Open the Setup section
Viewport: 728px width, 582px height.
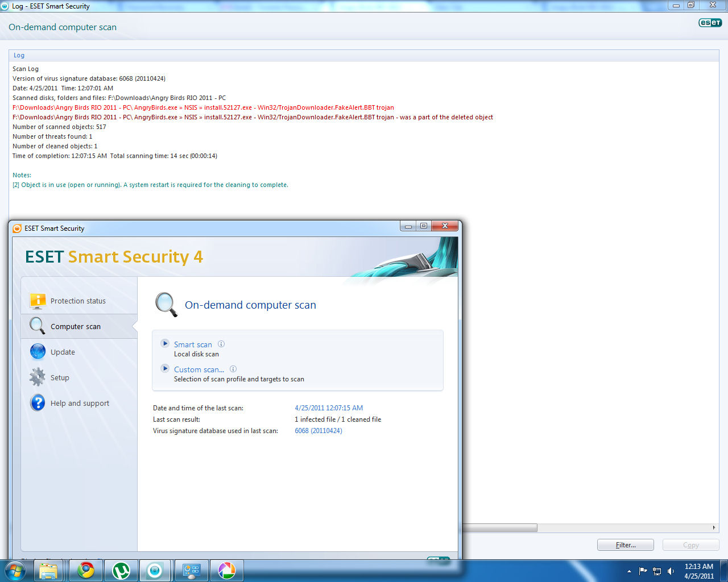[60, 377]
